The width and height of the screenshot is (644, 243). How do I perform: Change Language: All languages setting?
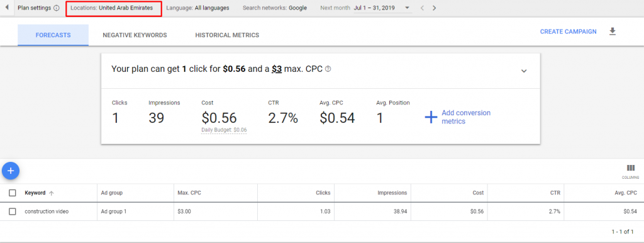point(197,8)
